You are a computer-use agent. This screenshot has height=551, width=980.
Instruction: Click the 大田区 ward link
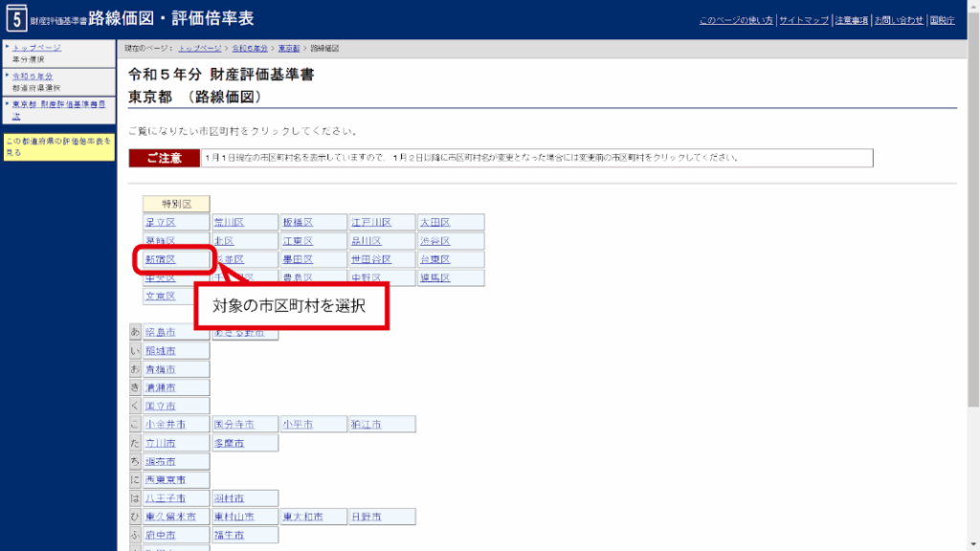click(x=434, y=223)
